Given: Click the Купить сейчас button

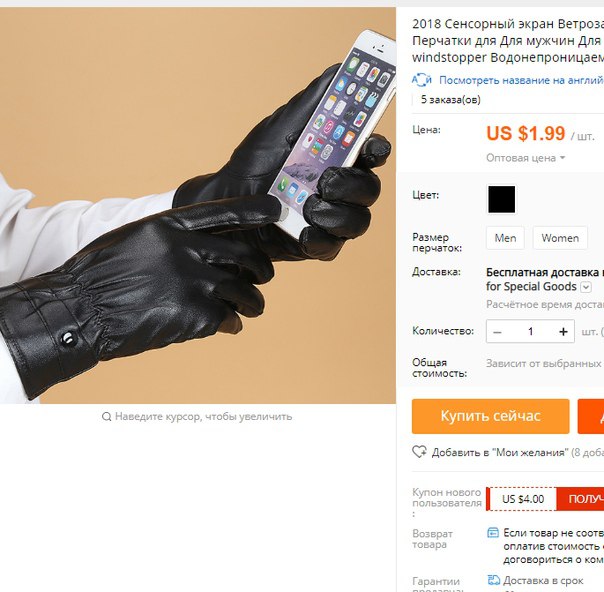Looking at the screenshot, I should pos(490,416).
